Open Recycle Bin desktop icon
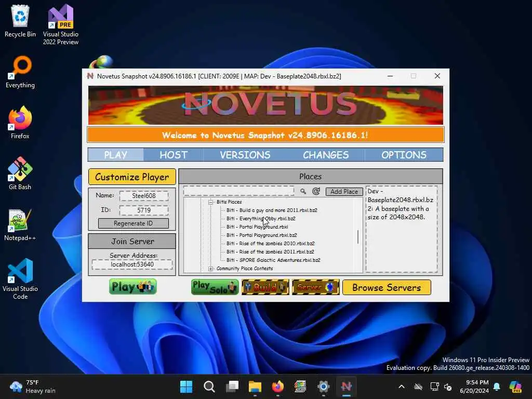532x399 pixels. (20, 21)
